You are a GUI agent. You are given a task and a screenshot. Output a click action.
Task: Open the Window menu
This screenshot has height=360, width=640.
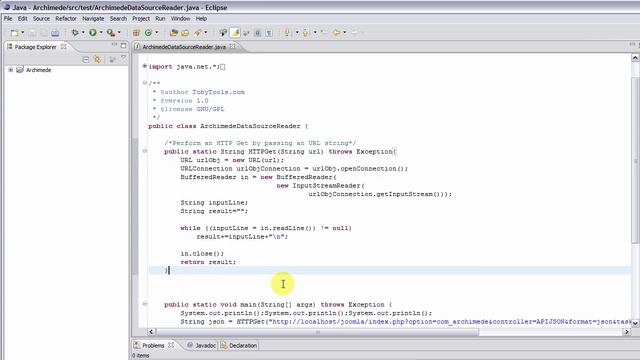(180, 19)
